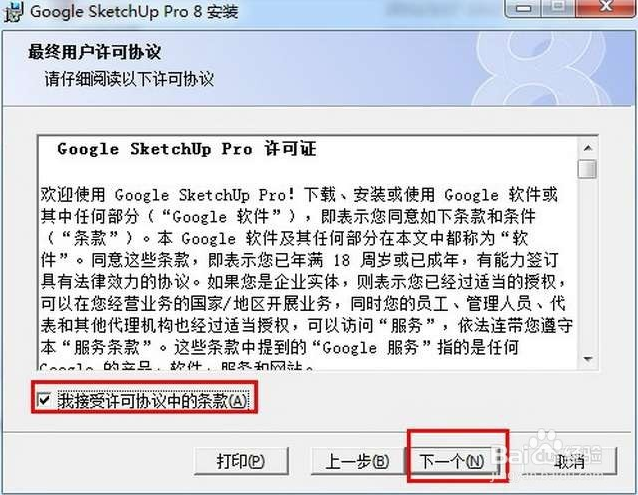Click the 请仔细阅读以下许可协议 subtitle
The height and width of the screenshot is (495, 638).
tap(129, 79)
